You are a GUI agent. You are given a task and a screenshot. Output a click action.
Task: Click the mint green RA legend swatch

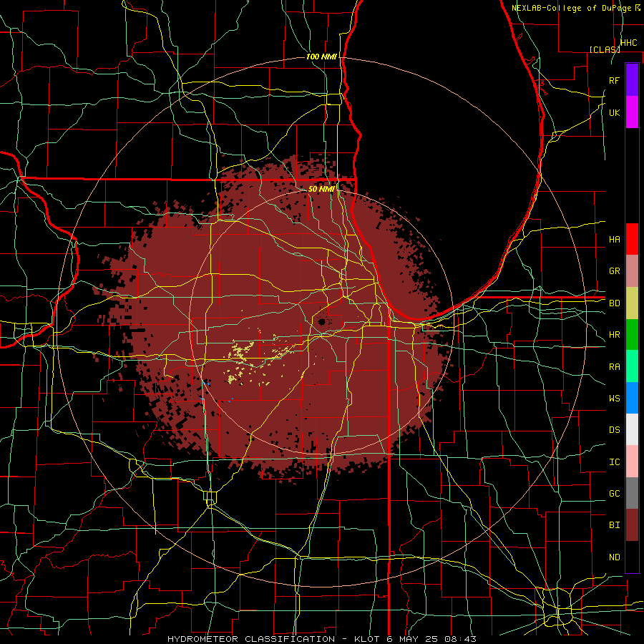(632, 366)
